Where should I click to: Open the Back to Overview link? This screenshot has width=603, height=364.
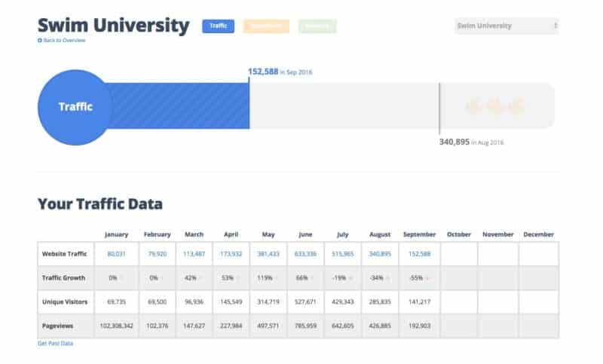click(64, 41)
